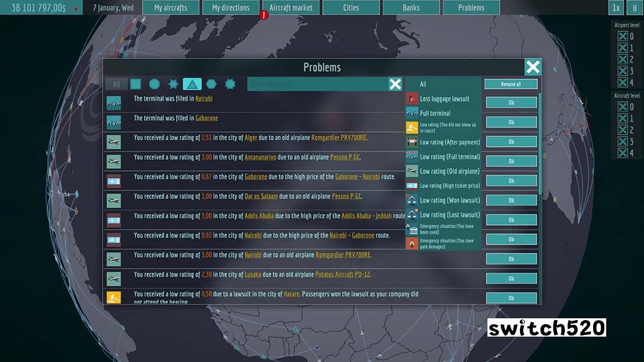Viewport: 644px width, 362px height.
Task: Select the triangle shape filter
Action: coord(192,84)
